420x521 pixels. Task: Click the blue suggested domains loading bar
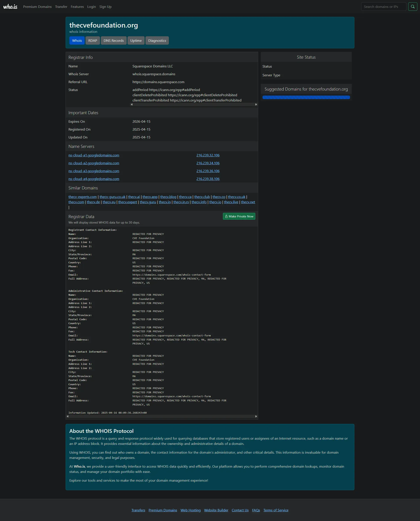click(x=306, y=98)
